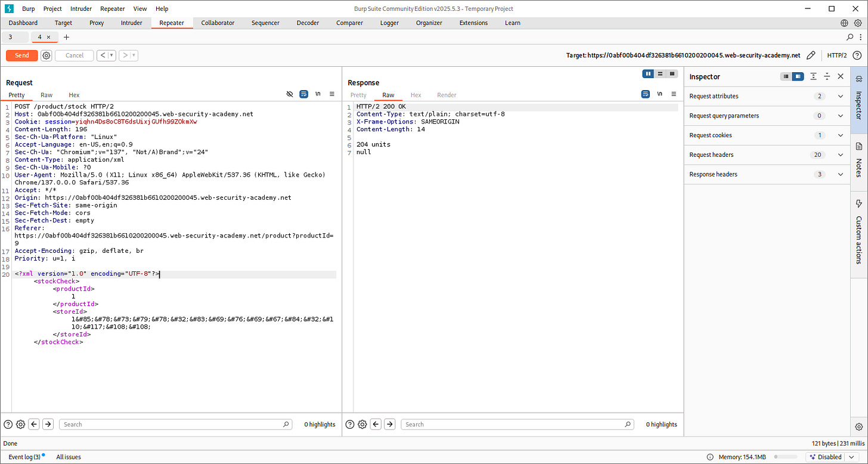Close Repeater tab 4
Image resolution: width=868 pixels, height=464 pixels.
[x=48, y=37]
